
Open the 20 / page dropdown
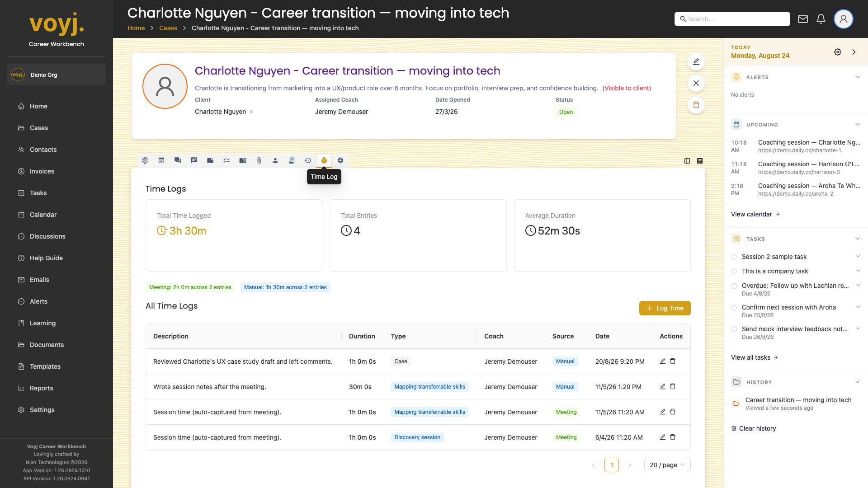click(x=667, y=465)
